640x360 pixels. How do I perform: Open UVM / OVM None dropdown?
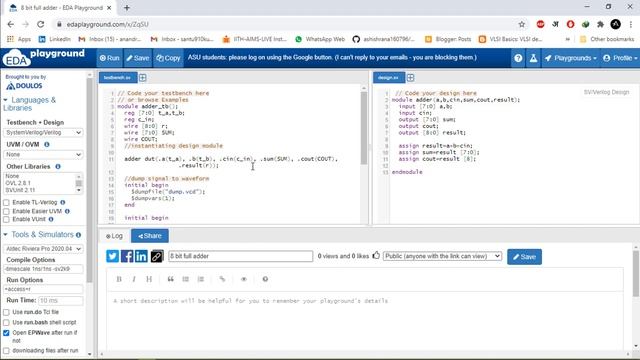tap(43, 155)
